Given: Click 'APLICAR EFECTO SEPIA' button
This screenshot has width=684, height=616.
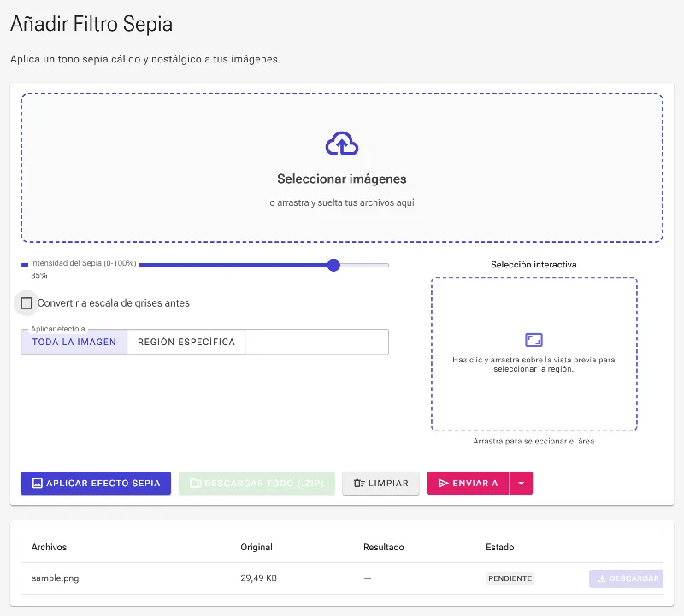Looking at the screenshot, I should pos(96,483).
